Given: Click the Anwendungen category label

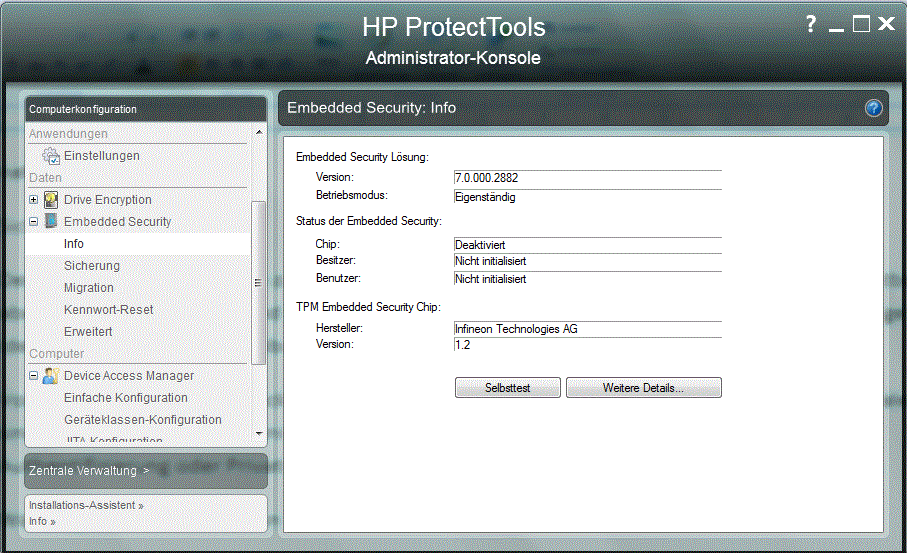Looking at the screenshot, I should coord(68,134).
